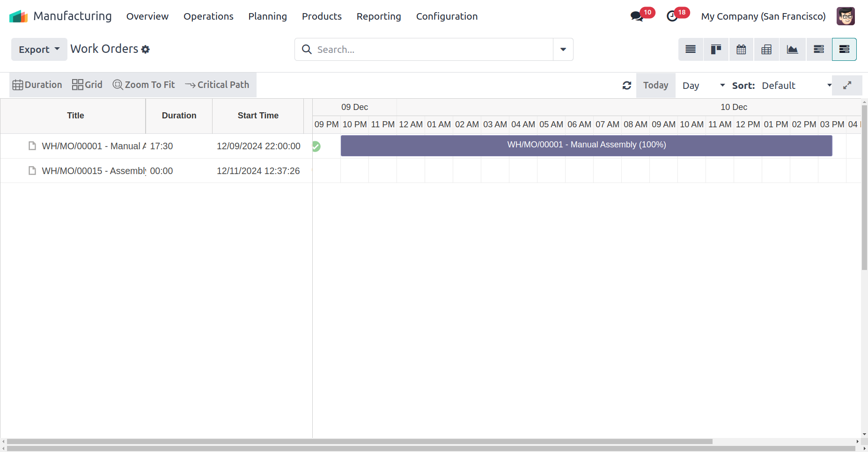Open the Reporting menu

click(x=378, y=16)
